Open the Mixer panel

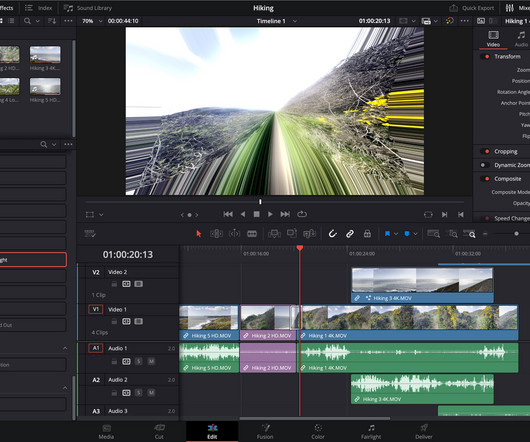pos(518,8)
